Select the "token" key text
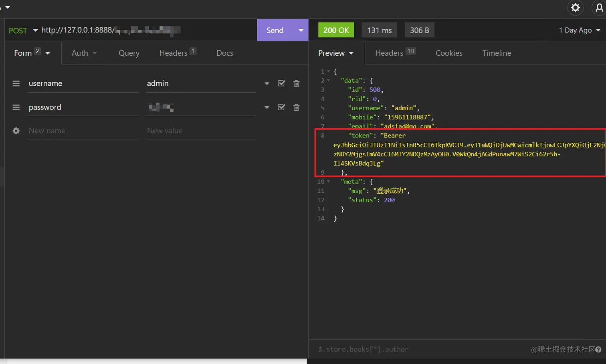 [360, 135]
